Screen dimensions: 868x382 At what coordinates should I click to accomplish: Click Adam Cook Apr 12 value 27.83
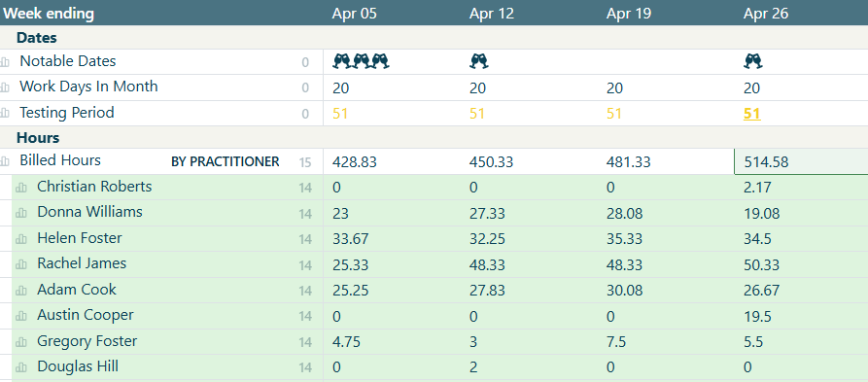coord(487,291)
